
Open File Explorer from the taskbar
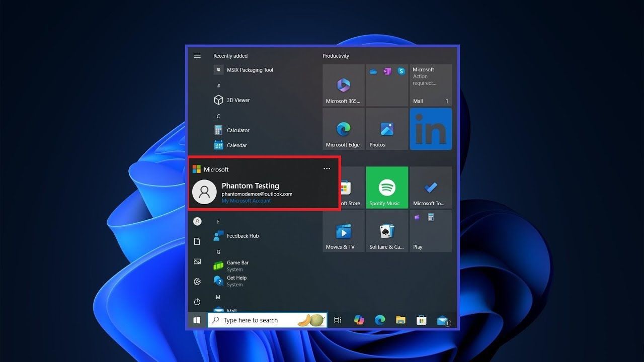tap(400, 320)
